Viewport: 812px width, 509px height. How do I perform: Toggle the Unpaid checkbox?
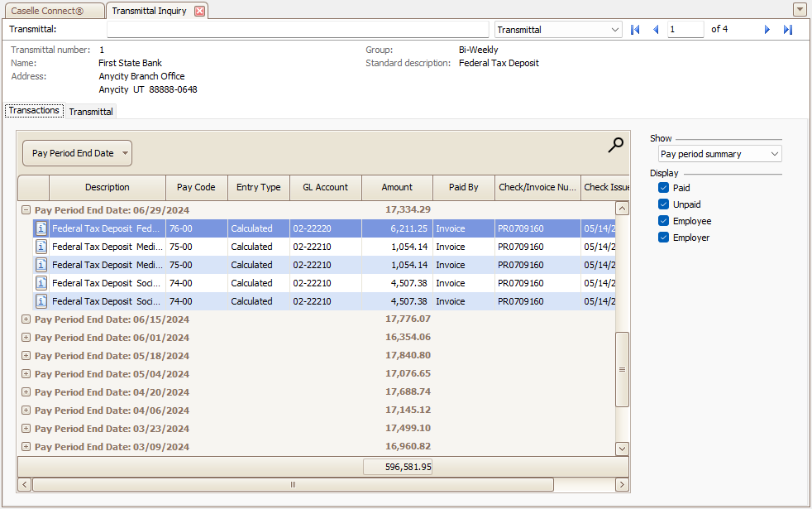point(664,204)
